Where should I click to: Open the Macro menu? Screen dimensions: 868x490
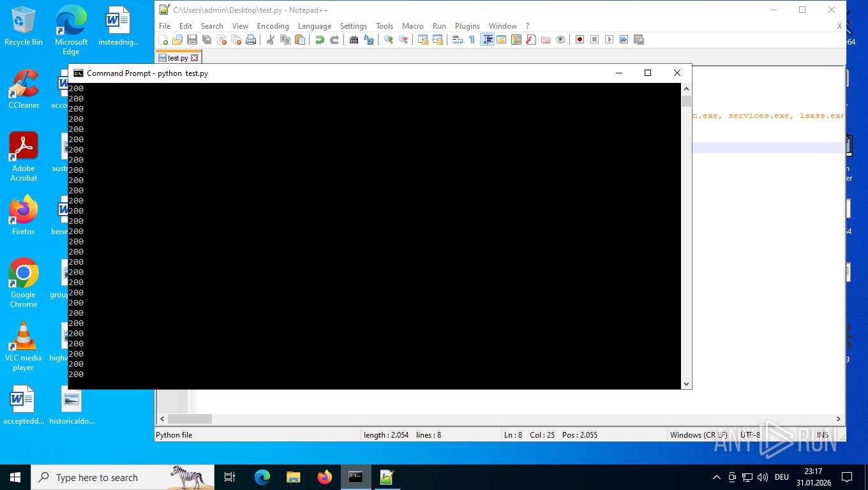coord(413,26)
